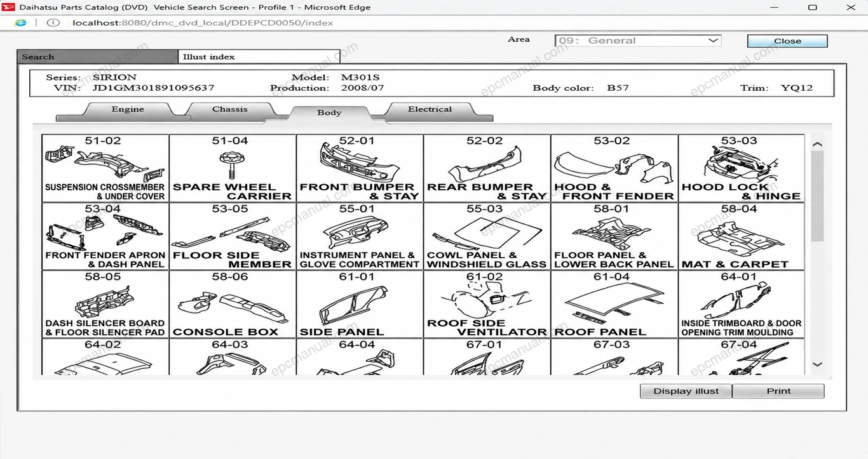Open the 61-01 Side Panel illustration
The image size is (868, 459).
coord(360,304)
